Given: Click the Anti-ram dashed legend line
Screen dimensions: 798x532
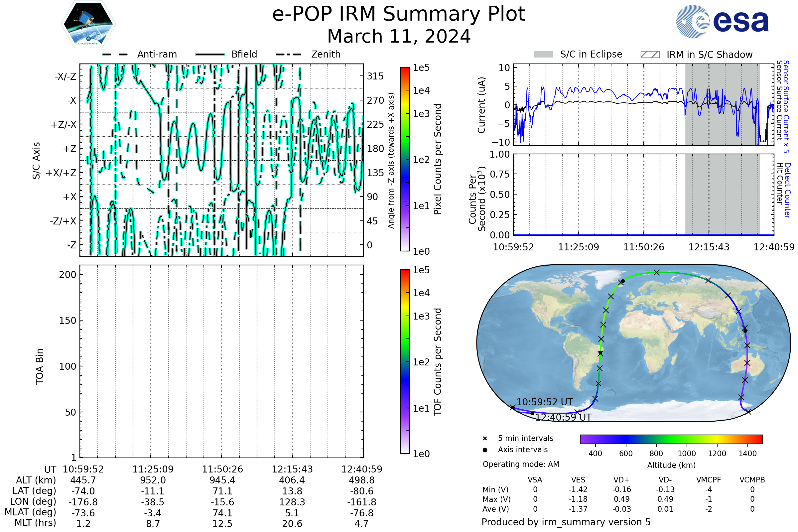Looking at the screenshot, I should pyautogui.click(x=115, y=54).
